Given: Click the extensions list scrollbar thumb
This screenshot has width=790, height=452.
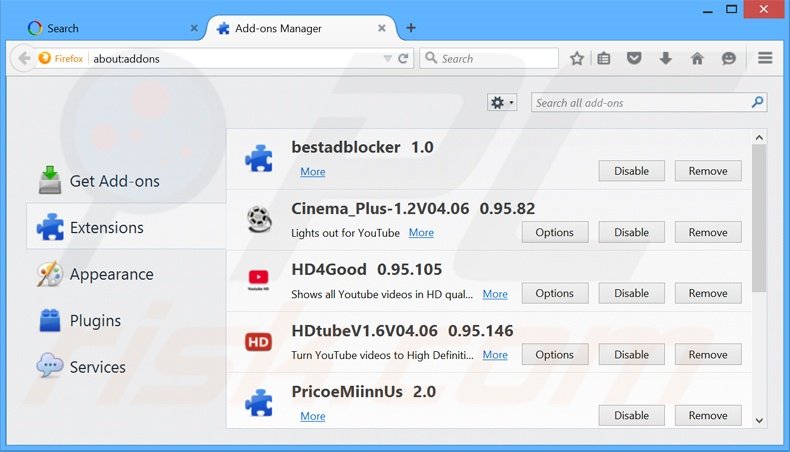Looking at the screenshot, I should 759,218.
